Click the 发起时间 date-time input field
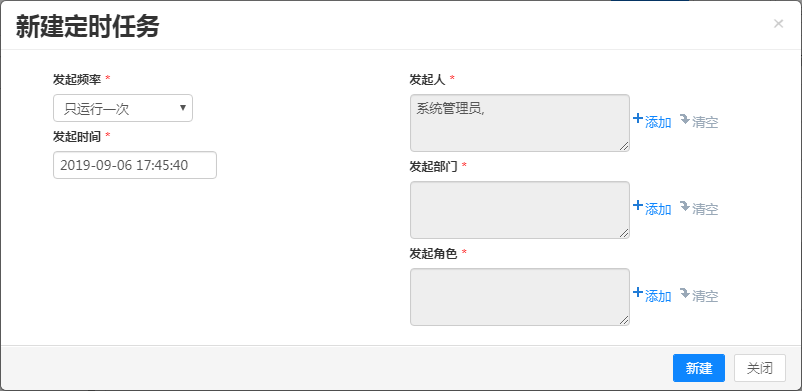 tap(135, 165)
